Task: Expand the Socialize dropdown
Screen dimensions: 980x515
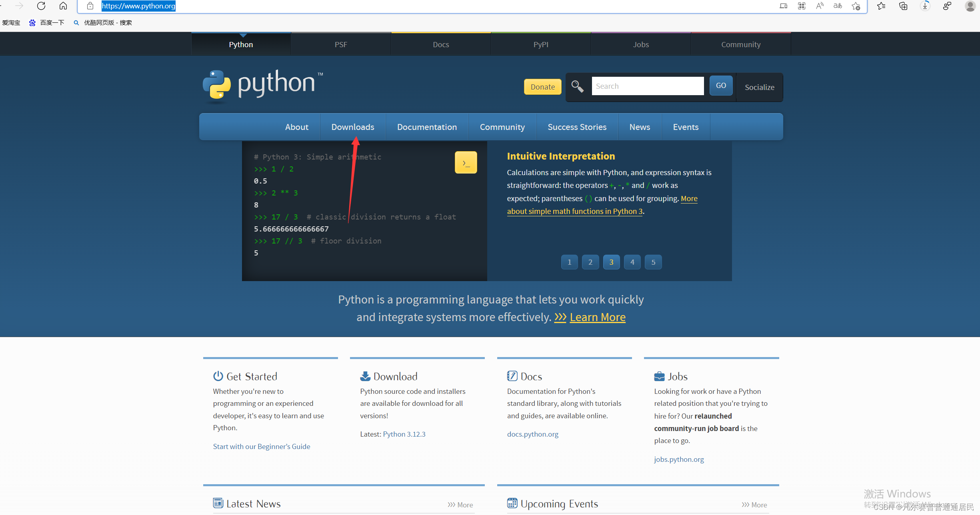Action: (x=759, y=87)
